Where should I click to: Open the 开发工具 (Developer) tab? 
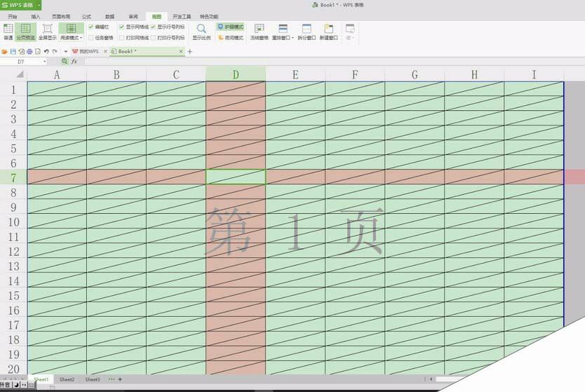point(182,16)
